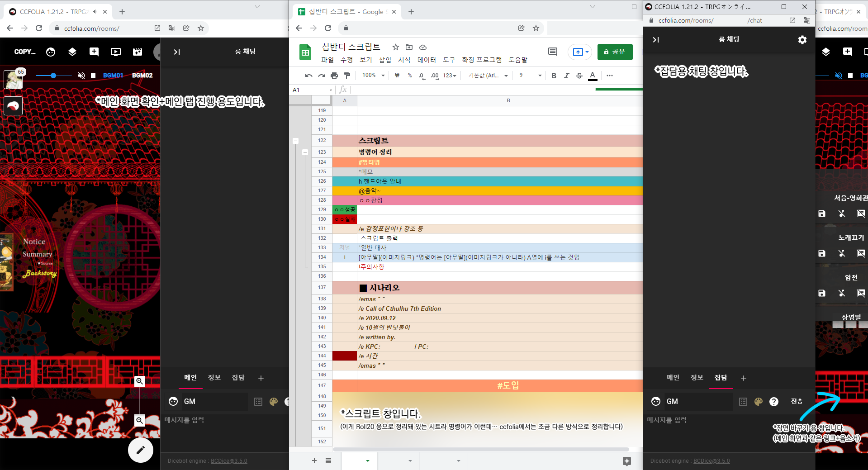Click the blonde character portrait thumbnail
This screenshot has width=868, height=470.
coord(13,80)
